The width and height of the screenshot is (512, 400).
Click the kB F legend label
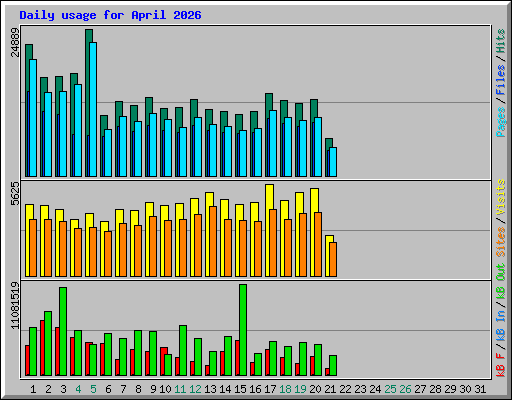[x=501, y=364]
